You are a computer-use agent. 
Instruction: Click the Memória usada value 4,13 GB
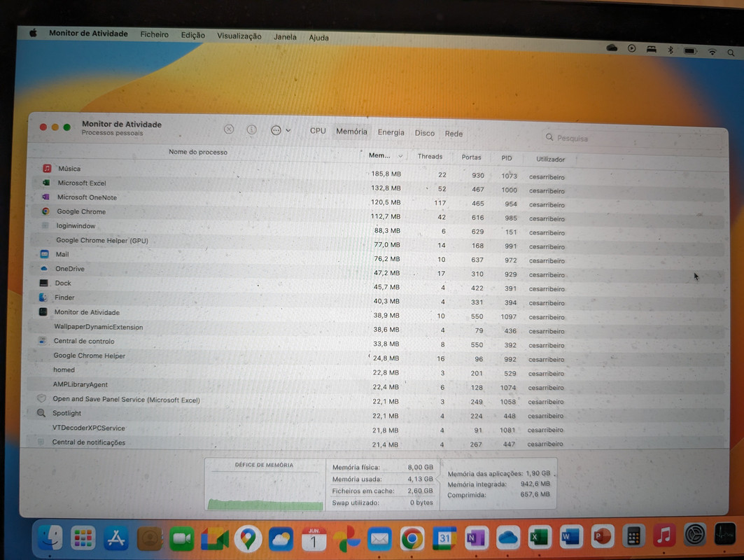(x=420, y=479)
